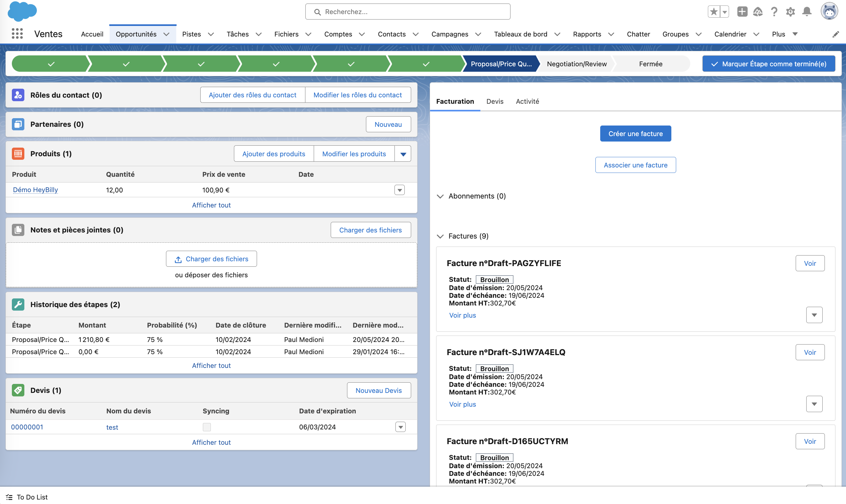Collapse the Factures (9) section
Viewport: 846px width, 504px height.
click(440, 236)
